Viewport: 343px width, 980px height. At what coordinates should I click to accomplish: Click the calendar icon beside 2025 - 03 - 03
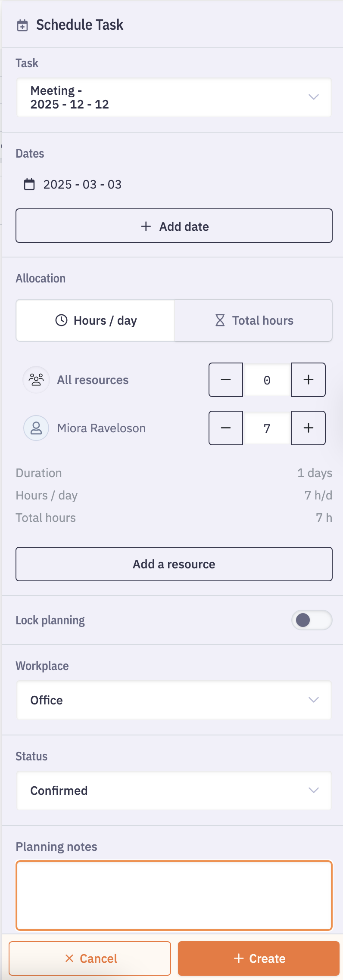[x=29, y=184]
